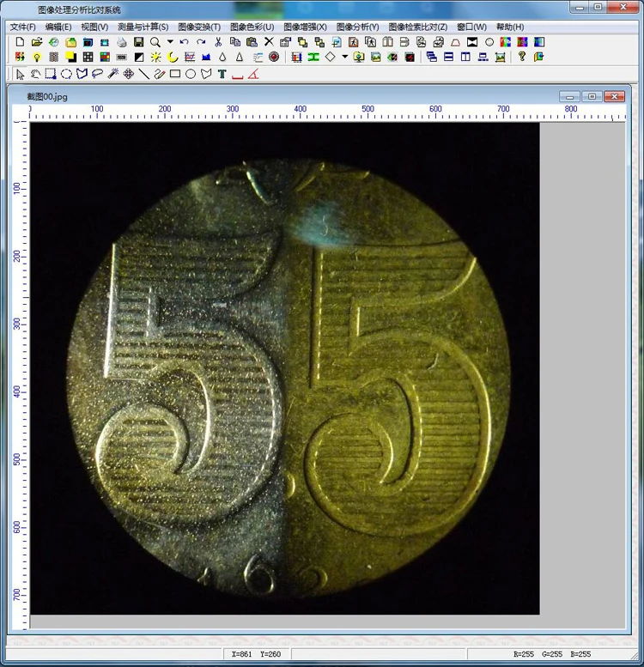Select the rectangular marquee selection tool
The height and width of the screenshot is (667, 644).
coord(51,75)
